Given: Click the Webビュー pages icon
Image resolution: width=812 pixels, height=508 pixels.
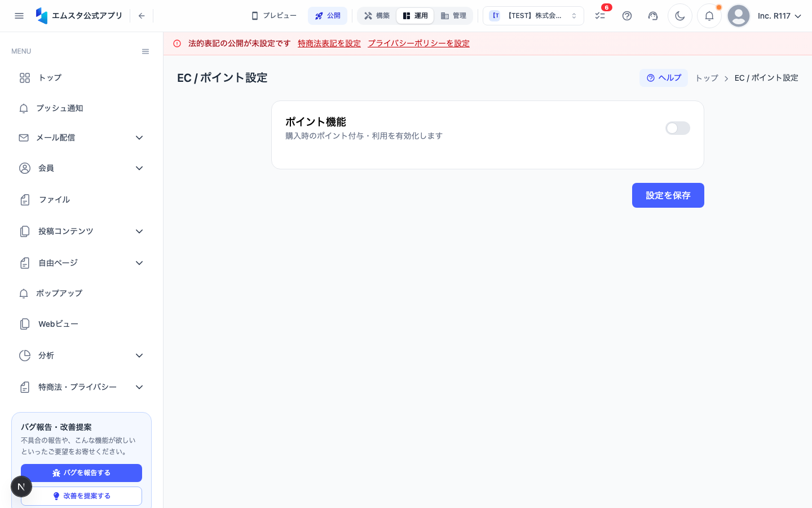Looking at the screenshot, I should click(25, 324).
